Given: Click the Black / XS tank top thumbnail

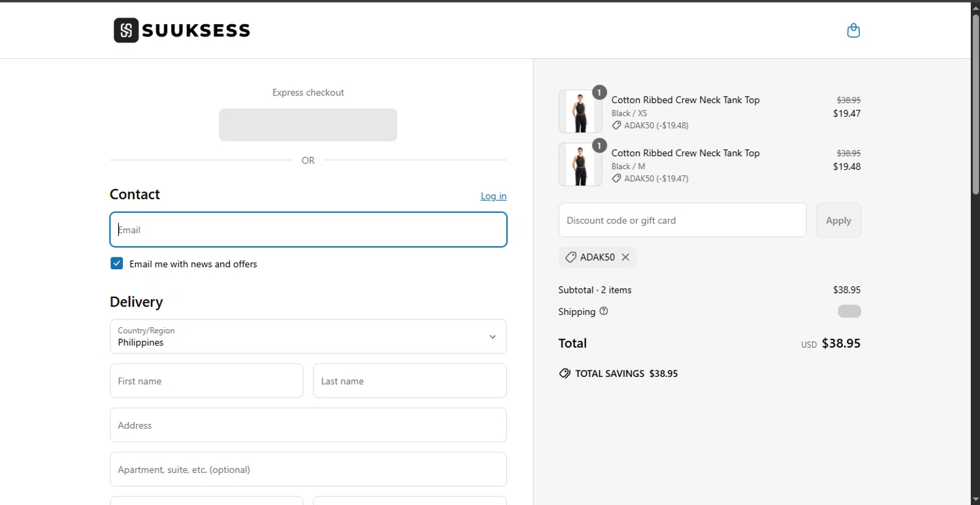Looking at the screenshot, I should point(580,112).
